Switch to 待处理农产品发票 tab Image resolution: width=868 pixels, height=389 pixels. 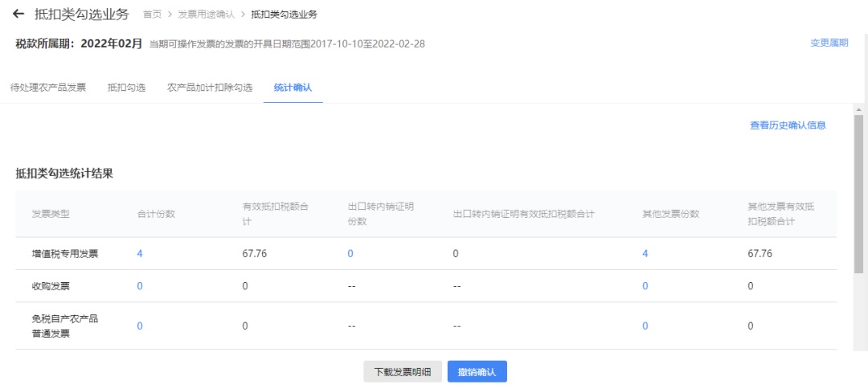48,88
